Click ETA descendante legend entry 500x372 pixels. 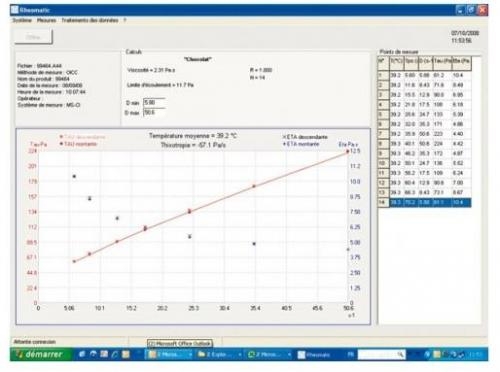click(x=305, y=137)
